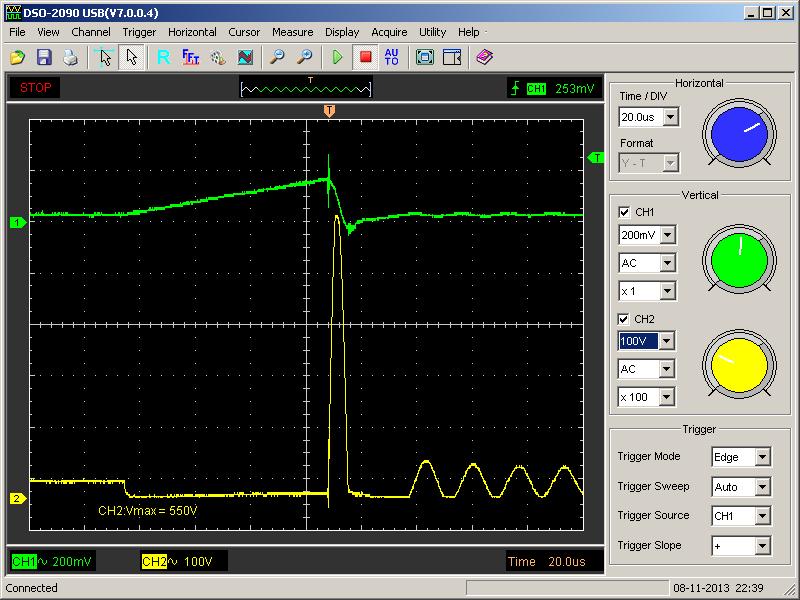800x600 pixels.
Task: Print using the printer toolbar icon
Action: (70, 57)
